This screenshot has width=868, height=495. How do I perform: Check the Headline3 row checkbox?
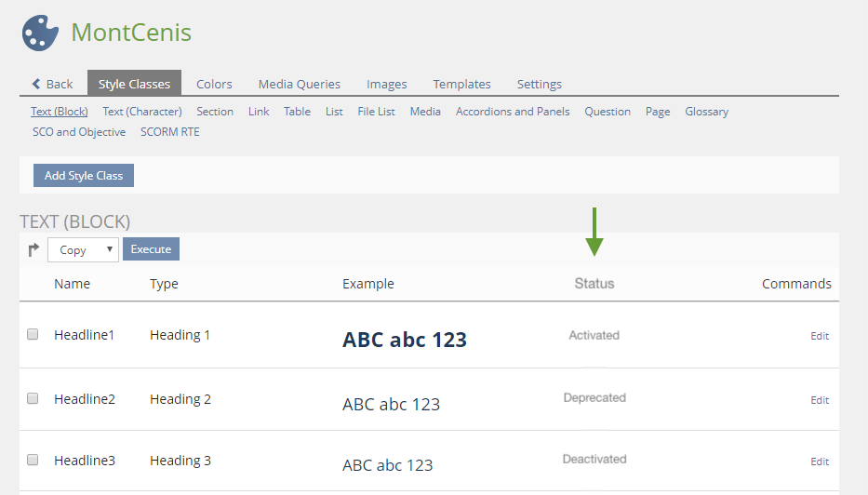[x=33, y=460]
